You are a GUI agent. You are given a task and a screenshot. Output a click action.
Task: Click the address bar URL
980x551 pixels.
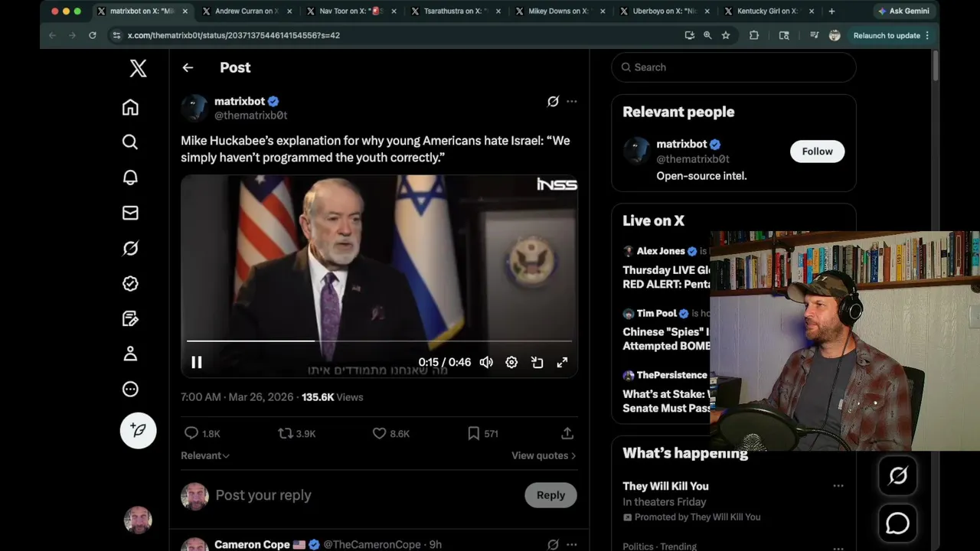click(x=234, y=35)
